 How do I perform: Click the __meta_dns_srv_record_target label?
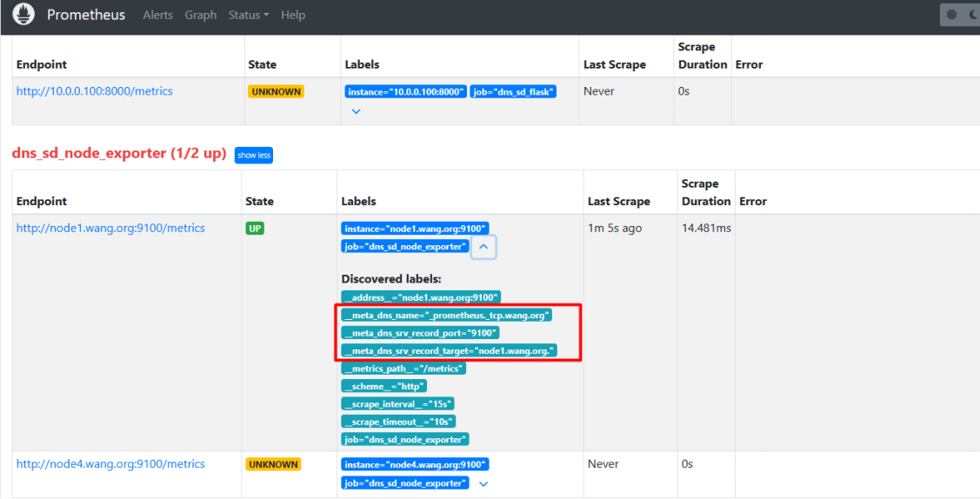pos(449,350)
